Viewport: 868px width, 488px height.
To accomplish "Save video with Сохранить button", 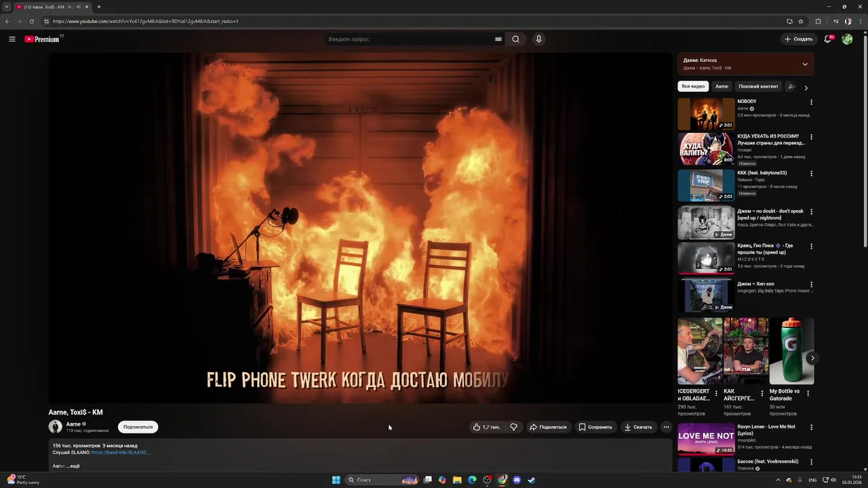I will tap(595, 427).
